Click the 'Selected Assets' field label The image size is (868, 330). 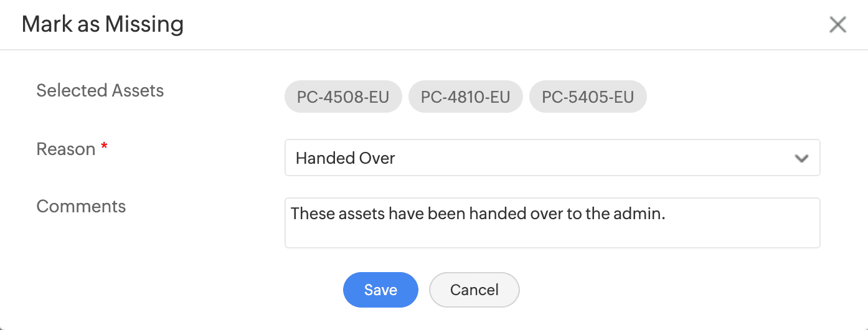100,91
